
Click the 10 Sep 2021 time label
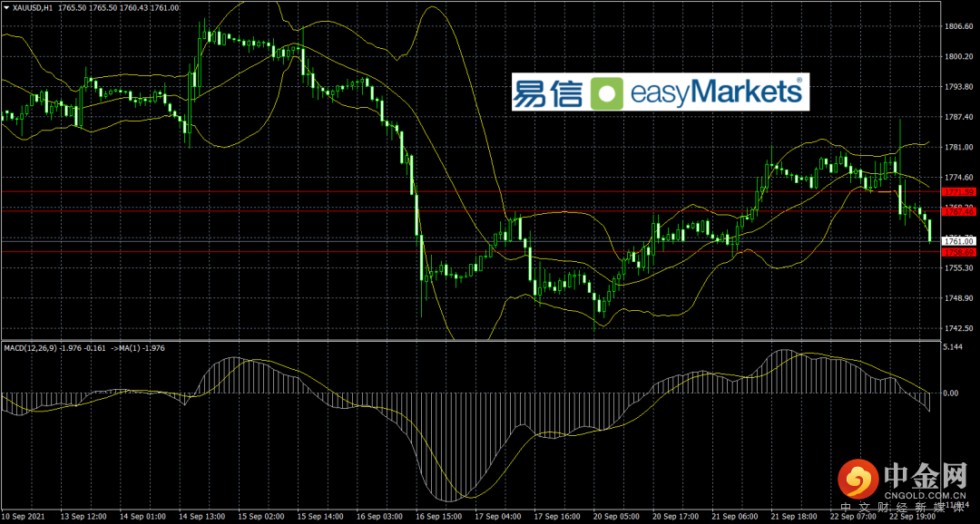point(21,517)
